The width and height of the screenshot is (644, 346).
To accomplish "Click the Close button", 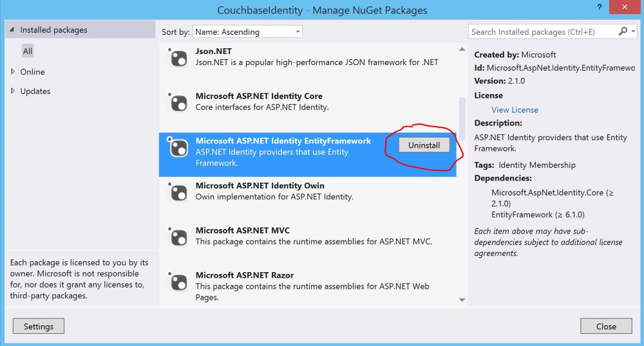I will [x=606, y=326].
